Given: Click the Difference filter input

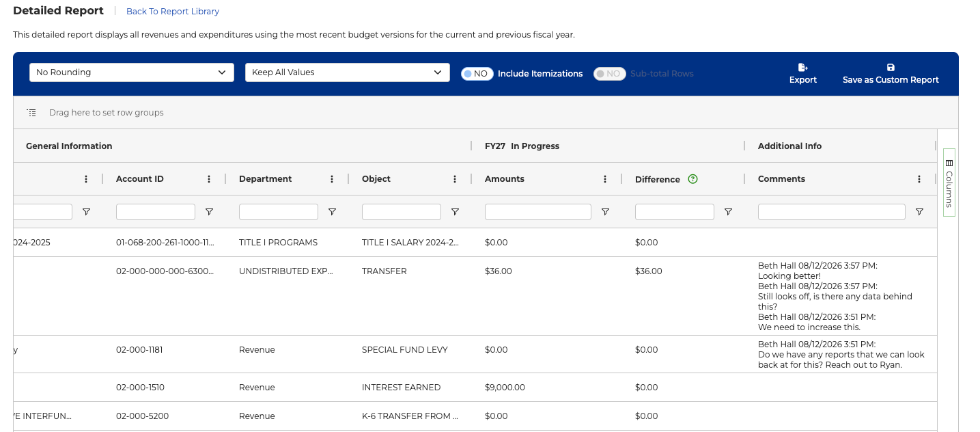Looking at the screenshot, I should 675,212.
